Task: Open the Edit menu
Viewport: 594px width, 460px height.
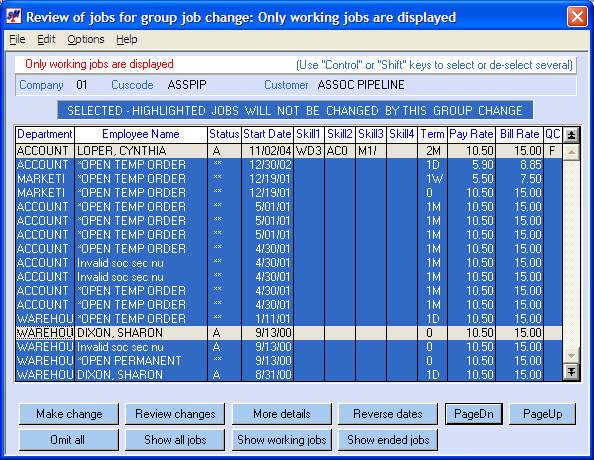Action: click(46, 39)
